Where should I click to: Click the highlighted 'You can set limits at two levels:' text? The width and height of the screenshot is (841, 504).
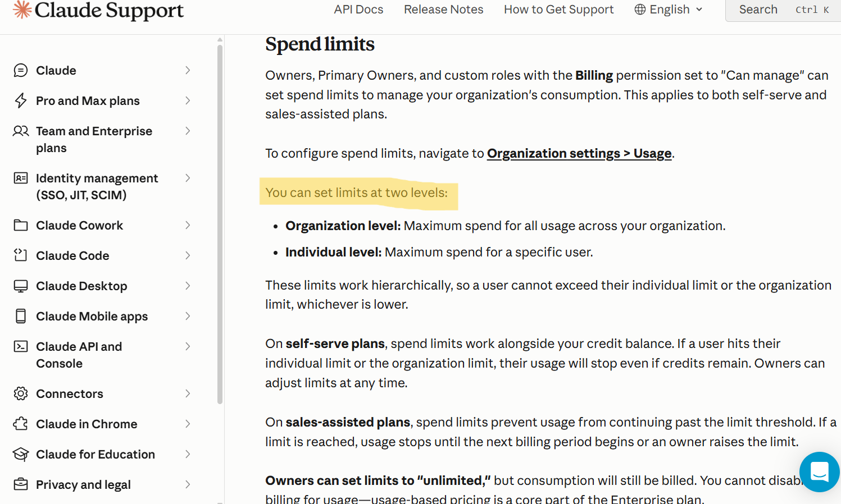coord(356,193)
